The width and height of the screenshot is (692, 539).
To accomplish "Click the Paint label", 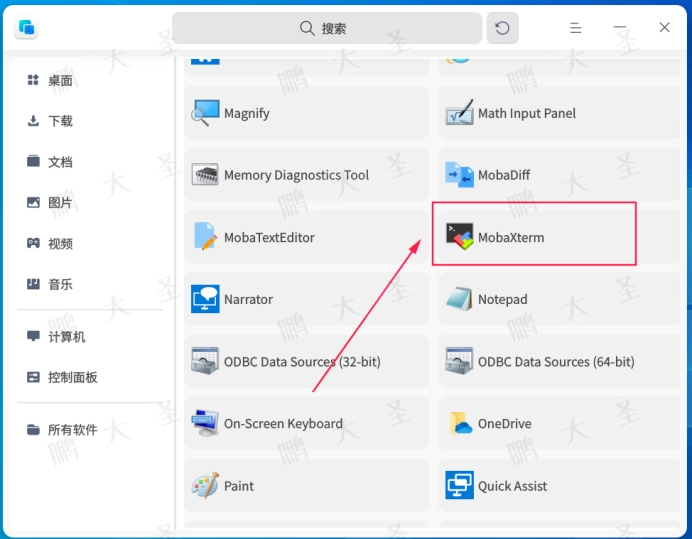I will [x=239, y=486].
